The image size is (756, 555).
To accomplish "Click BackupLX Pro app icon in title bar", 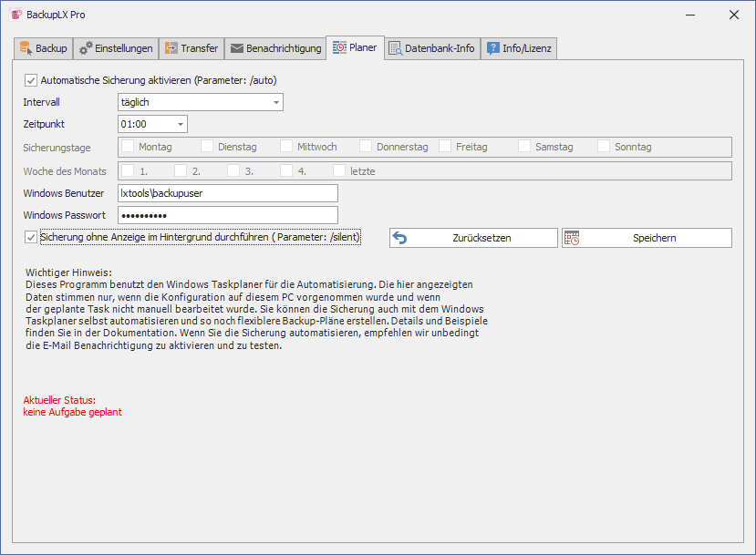I will coord(16,15).
